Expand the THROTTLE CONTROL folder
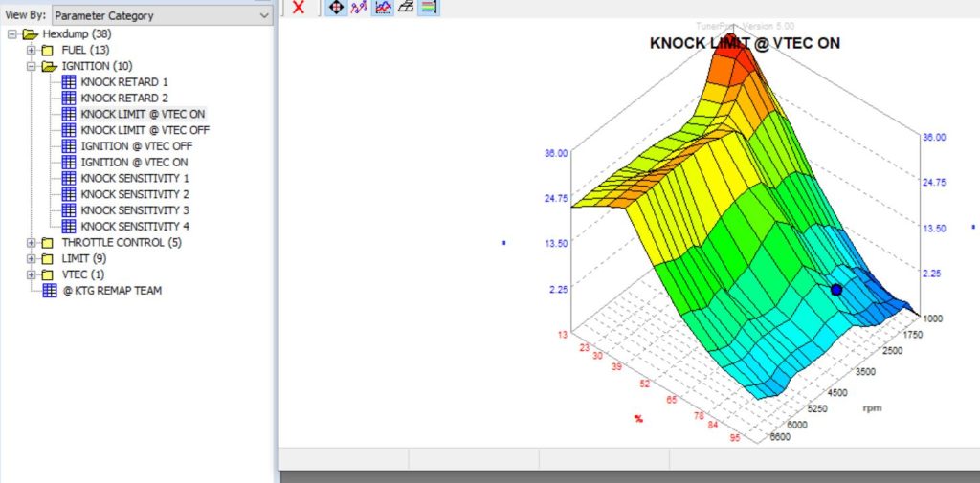Image resolution: width=980 pixels, height=483 pixels. coord(32,243)
